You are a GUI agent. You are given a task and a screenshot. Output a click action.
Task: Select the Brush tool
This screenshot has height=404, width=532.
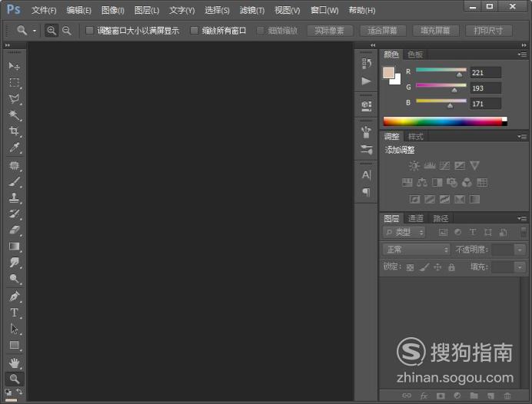pyautogui.click(x=15, y=182)
